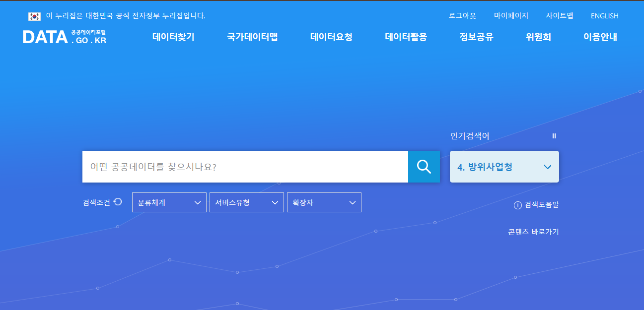Click the 검색조건 label text
The height and width of the screenshot is (310, 644).
96,202
